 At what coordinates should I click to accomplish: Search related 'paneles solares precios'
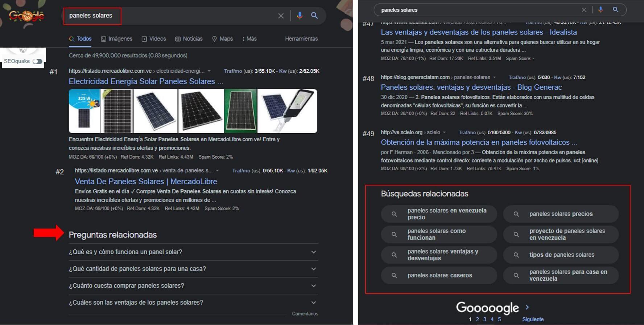pyautogui.click(x=561, y=214)
